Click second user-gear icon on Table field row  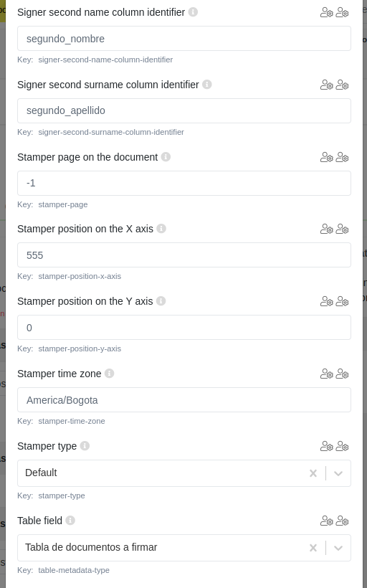click(x=342, y=521)
